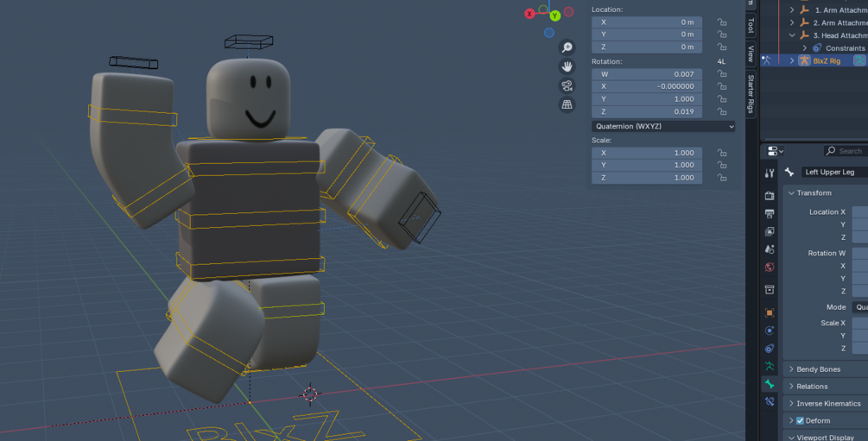
Task: Open the Physics properties tab
Action: [x=770, y=331]
